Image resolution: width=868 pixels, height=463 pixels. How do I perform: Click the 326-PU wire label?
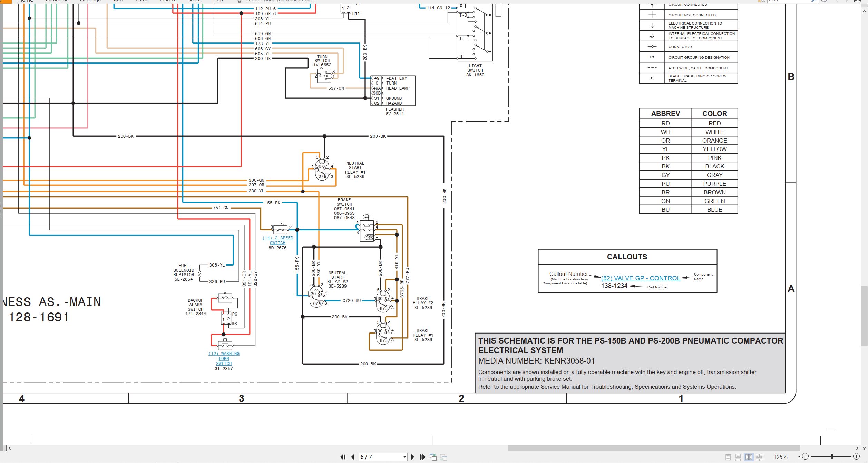pyautogui.click(x=217, y=282)
